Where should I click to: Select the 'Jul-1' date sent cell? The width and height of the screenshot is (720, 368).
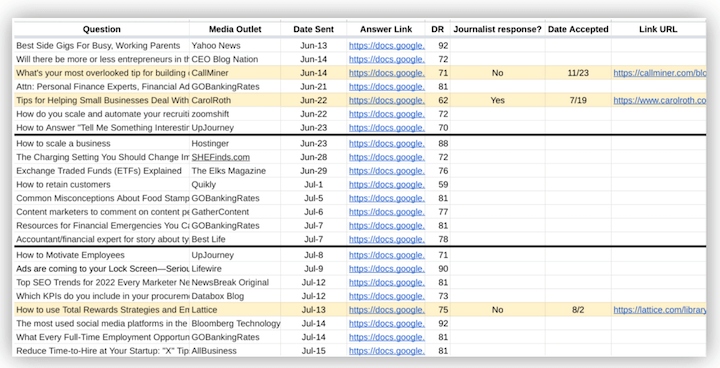click(x=314, y=184)
